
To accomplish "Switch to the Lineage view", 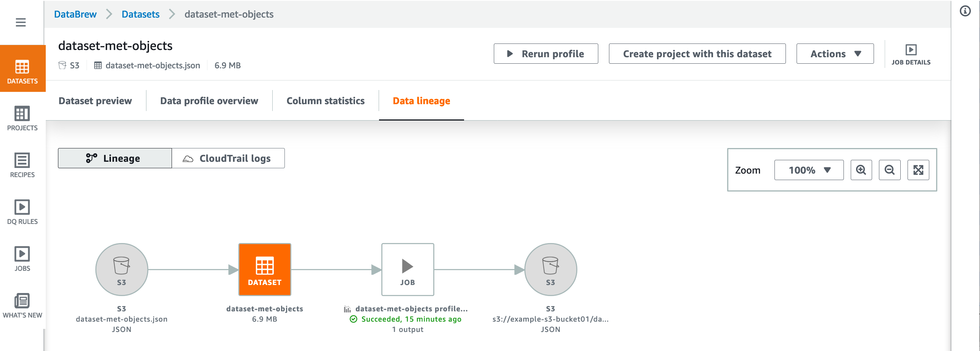I will [x=114, y=158].
